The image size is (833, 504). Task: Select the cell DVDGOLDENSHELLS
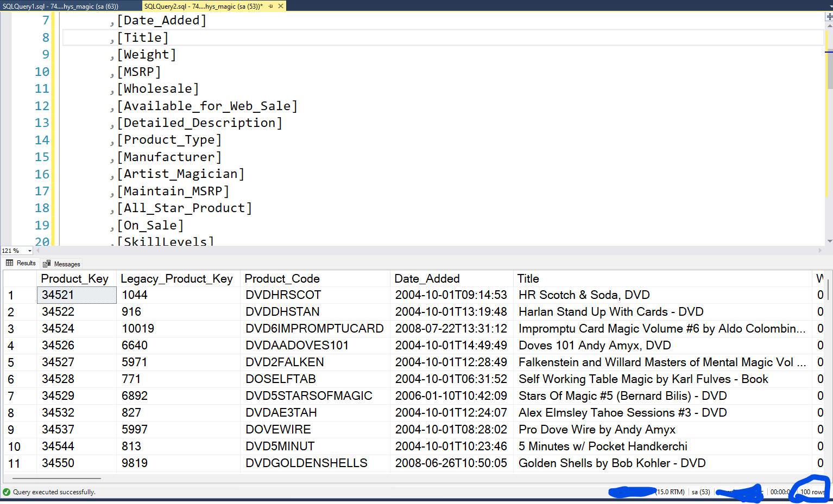coord(315,463)
